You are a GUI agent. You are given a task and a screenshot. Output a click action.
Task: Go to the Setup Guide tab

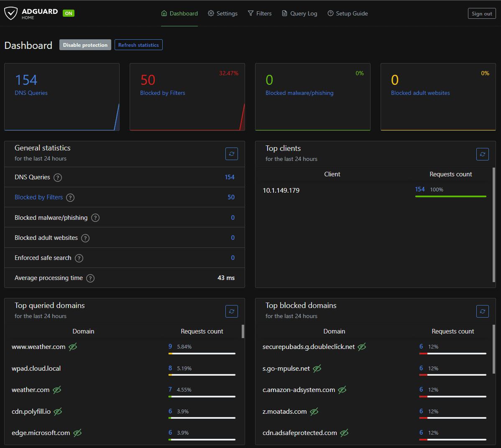click(x=348, y=13)
